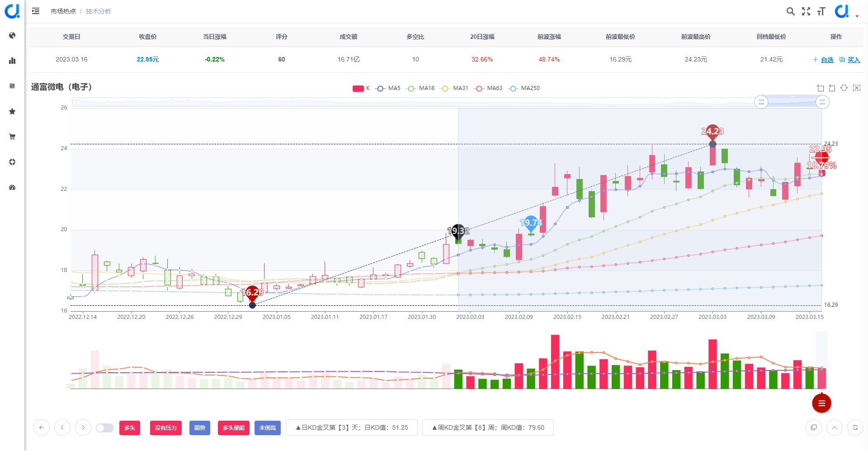Open the wallet sidebar icon
Viewport: 868px width, 451px height.
(x=12, y=86)
